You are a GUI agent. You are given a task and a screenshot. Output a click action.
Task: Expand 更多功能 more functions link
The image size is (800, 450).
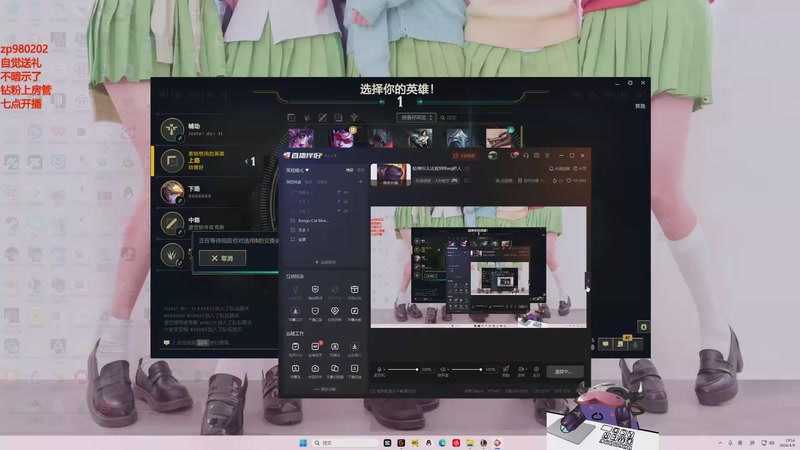point(325,389)
